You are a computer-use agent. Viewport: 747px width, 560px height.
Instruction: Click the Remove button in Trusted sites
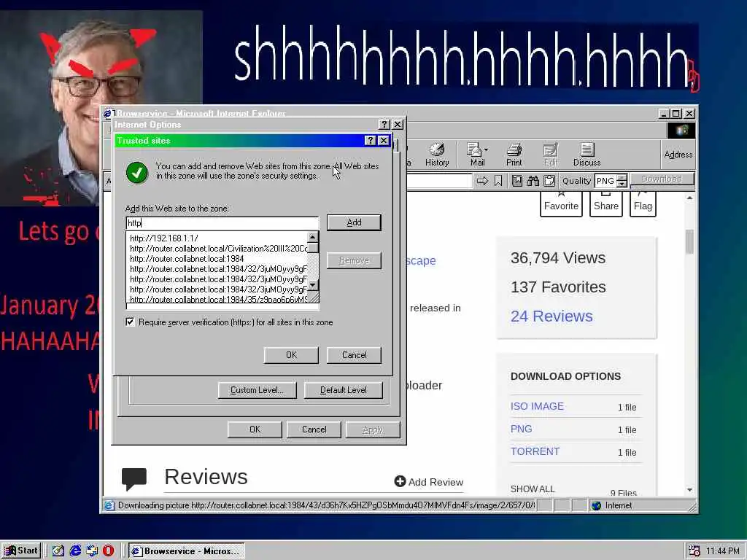[x=354, y=260]
